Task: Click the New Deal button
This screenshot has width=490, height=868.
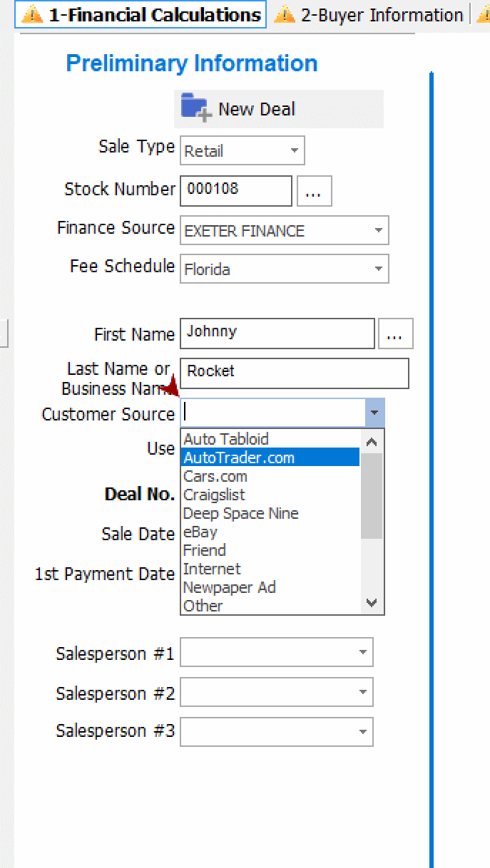Action: (257, 108)
